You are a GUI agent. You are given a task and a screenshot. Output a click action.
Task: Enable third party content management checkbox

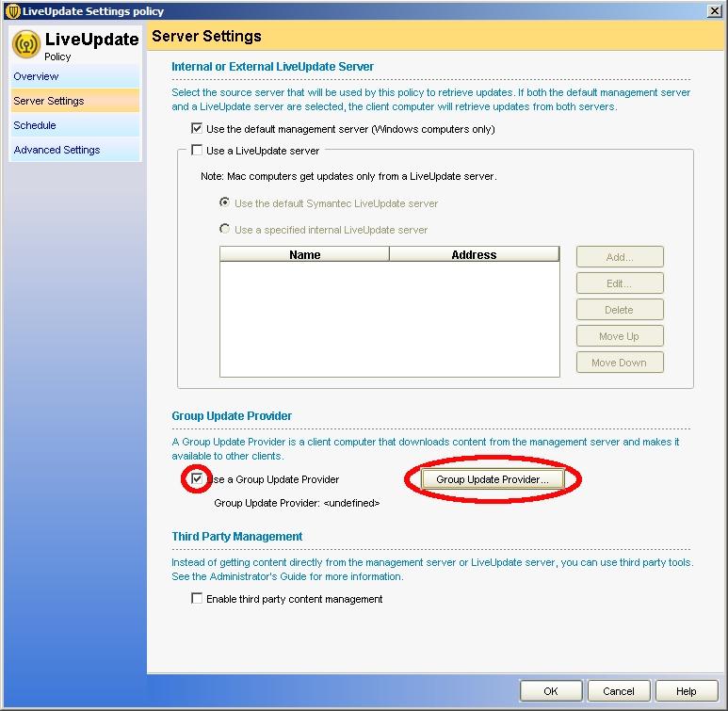click(197, 598)
